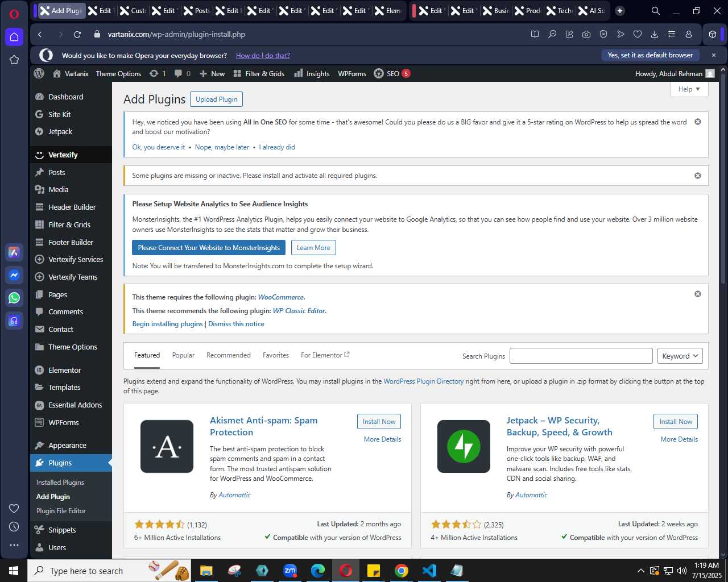Open SEO item in the admin bar
This screenshot has height=582, width=728.
coord(392,73)
